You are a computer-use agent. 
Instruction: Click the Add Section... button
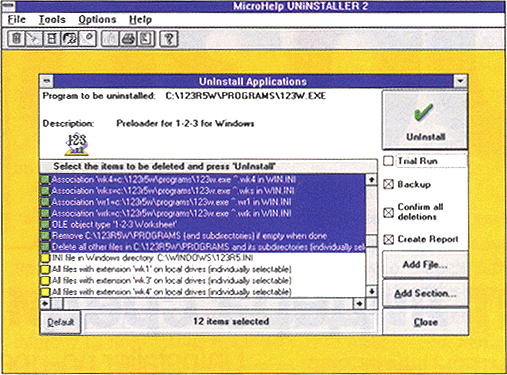(425, 293)
